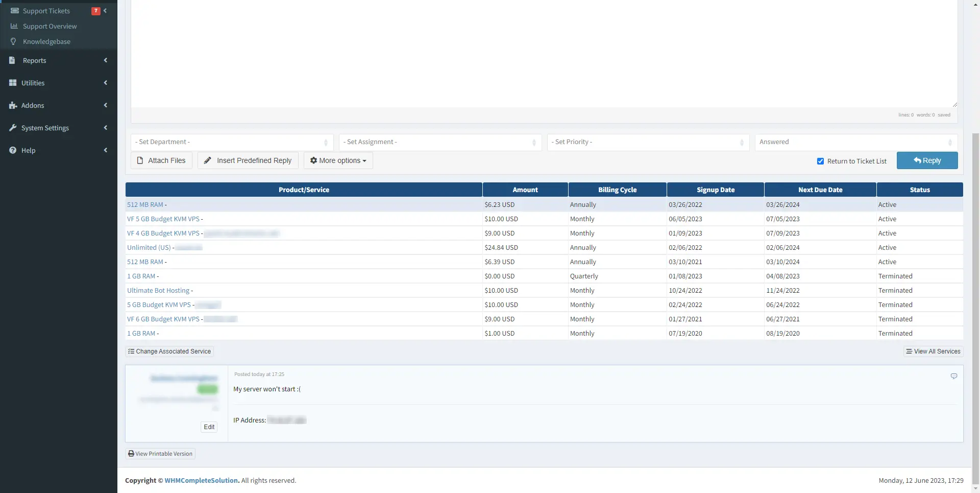Click the Addons puzzle piece icon

pyautogui.click(x=13, y=105)
